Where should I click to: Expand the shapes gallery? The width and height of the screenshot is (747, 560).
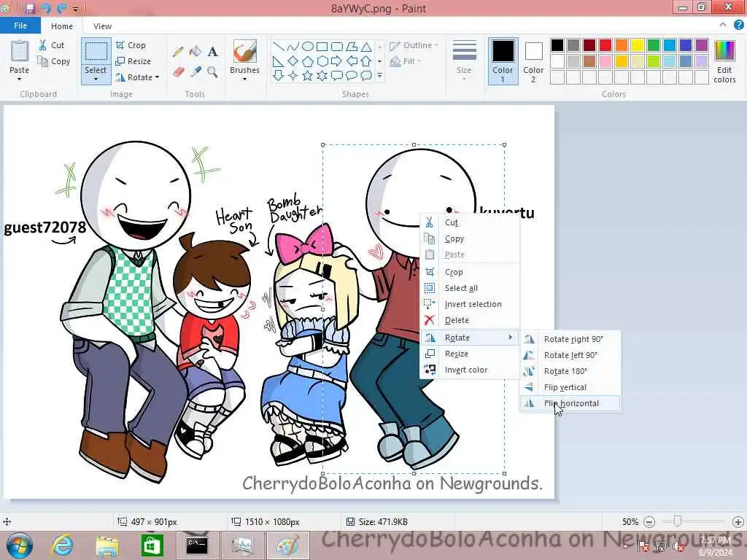379,75
